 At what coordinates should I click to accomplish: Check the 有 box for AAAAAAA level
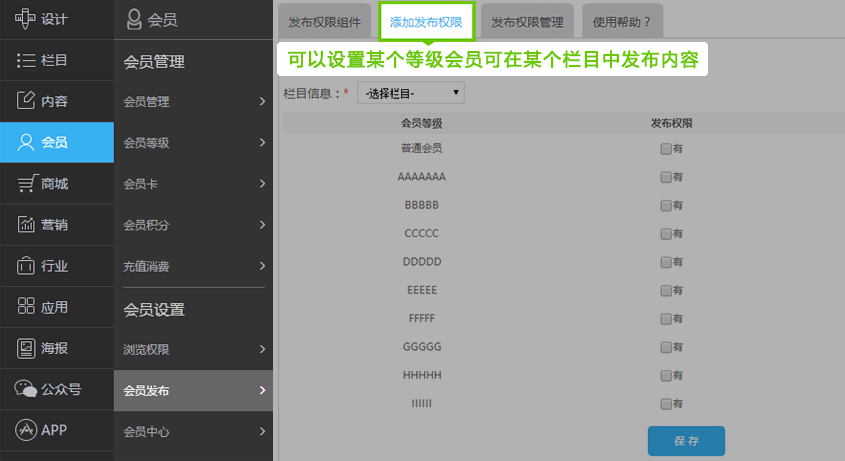[665, 177]
